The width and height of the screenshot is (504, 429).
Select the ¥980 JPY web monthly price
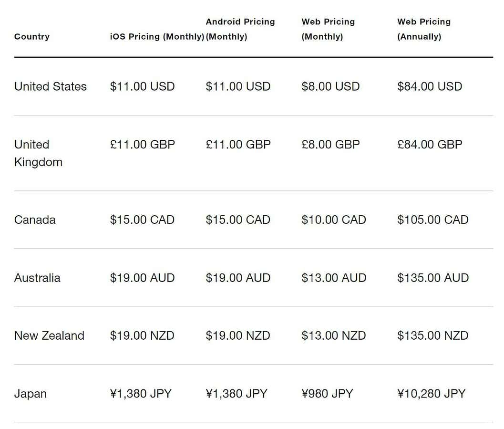click(x=327, y=394)
